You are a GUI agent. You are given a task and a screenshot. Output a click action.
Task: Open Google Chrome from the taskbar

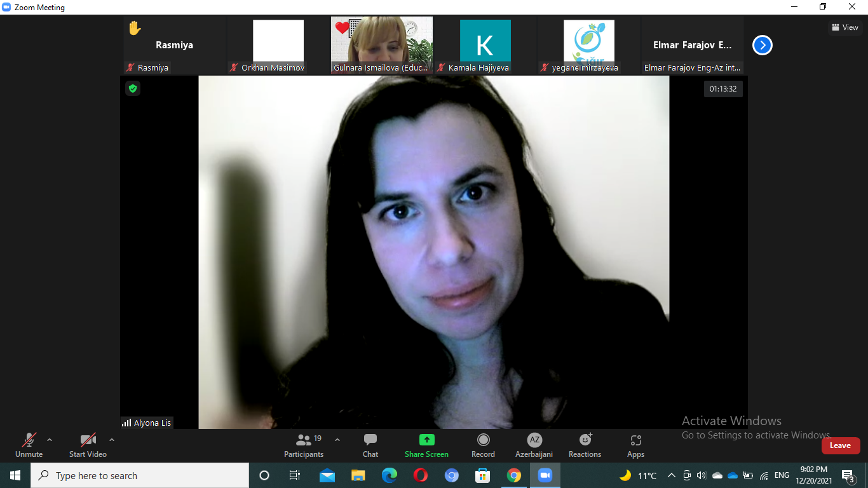[x=514, y=475]
